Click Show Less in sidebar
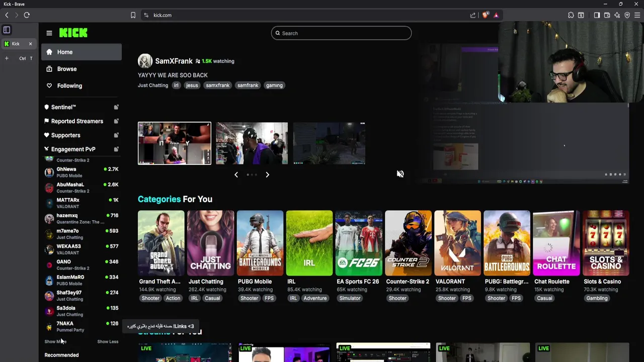This screenshot has width=644, height=362. (x=108, y=341)
